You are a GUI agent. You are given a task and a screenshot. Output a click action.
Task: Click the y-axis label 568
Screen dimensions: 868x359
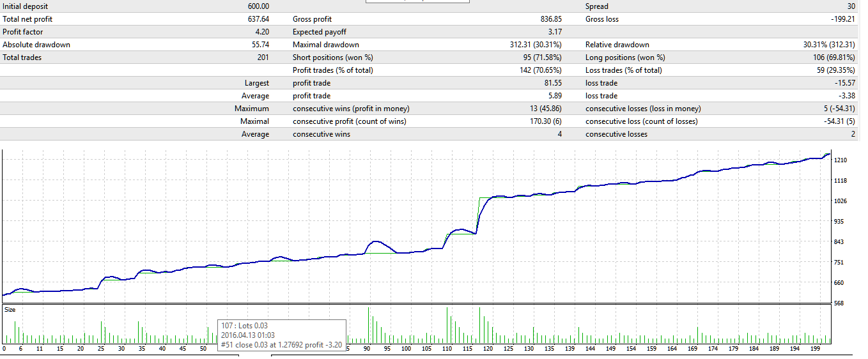point(838,303)
